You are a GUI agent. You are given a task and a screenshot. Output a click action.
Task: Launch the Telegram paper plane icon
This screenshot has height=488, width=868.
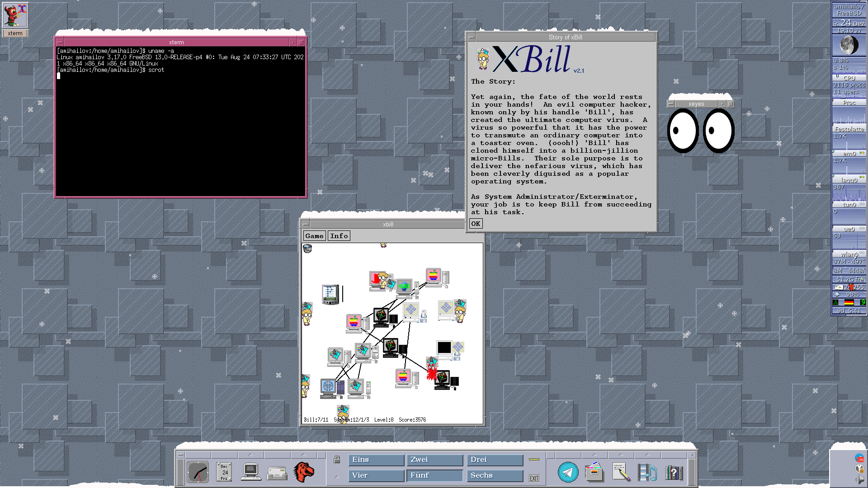coord(568,473)
